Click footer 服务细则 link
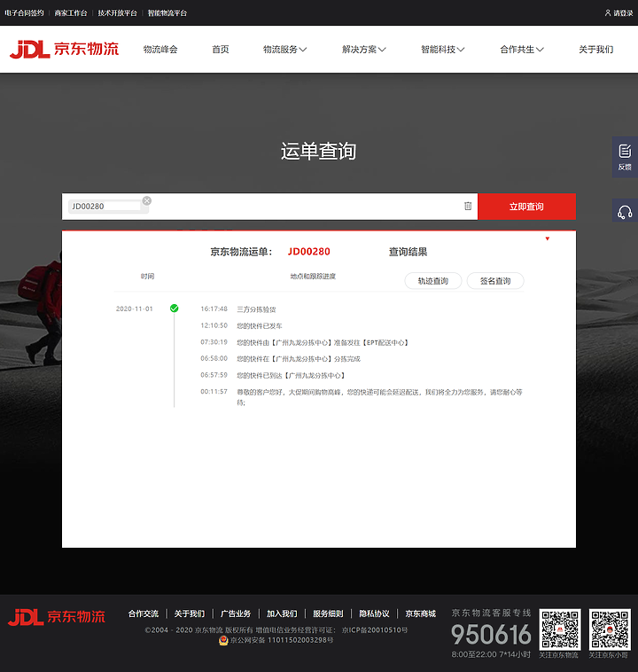638x672 pixels. (328, 613)
